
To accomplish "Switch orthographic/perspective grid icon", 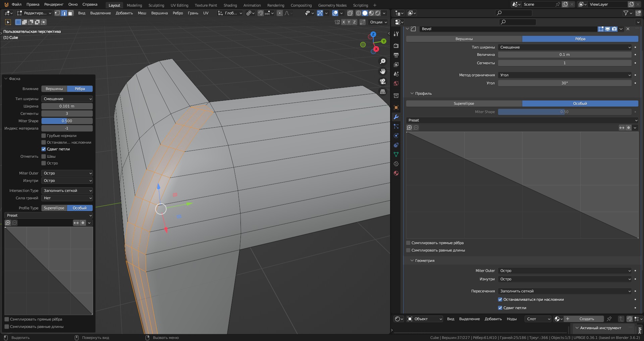I will (382, 92).
